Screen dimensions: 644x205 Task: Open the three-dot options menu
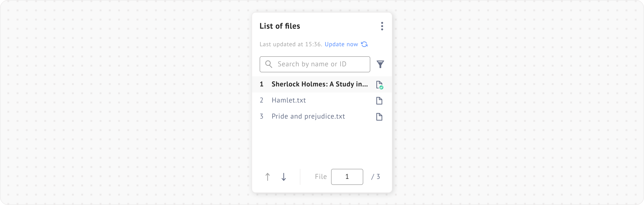(x=382, y=26)
